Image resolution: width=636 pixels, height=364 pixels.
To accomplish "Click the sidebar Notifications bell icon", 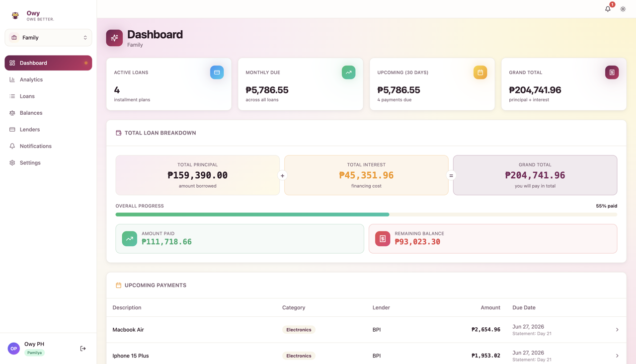I will (x=12, y=146).
